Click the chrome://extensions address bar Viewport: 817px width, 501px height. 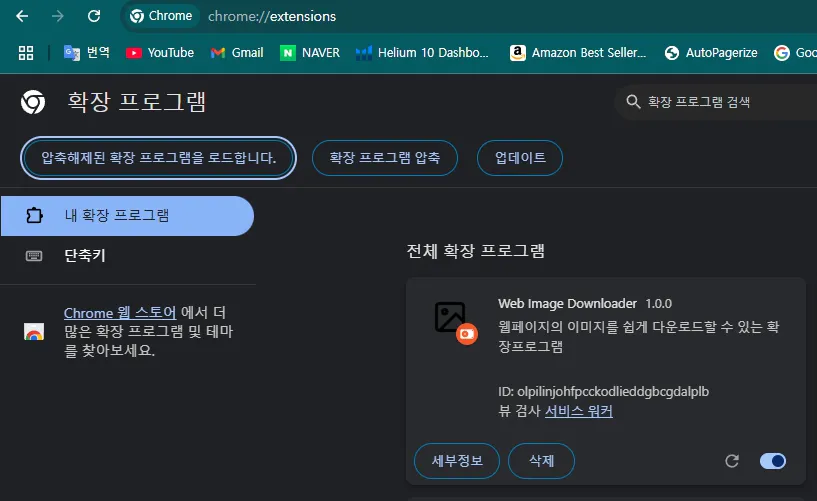[272, 16]
